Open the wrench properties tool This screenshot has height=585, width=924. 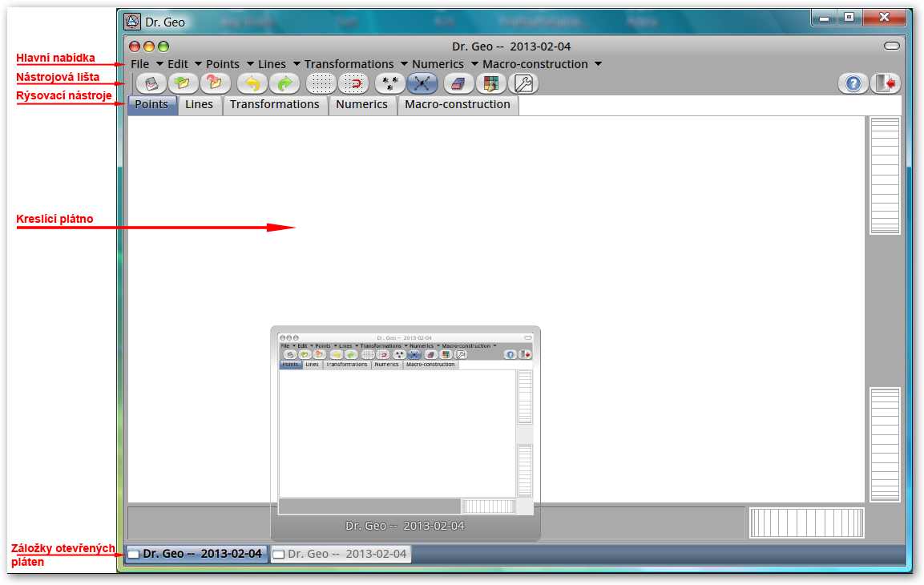523,83
